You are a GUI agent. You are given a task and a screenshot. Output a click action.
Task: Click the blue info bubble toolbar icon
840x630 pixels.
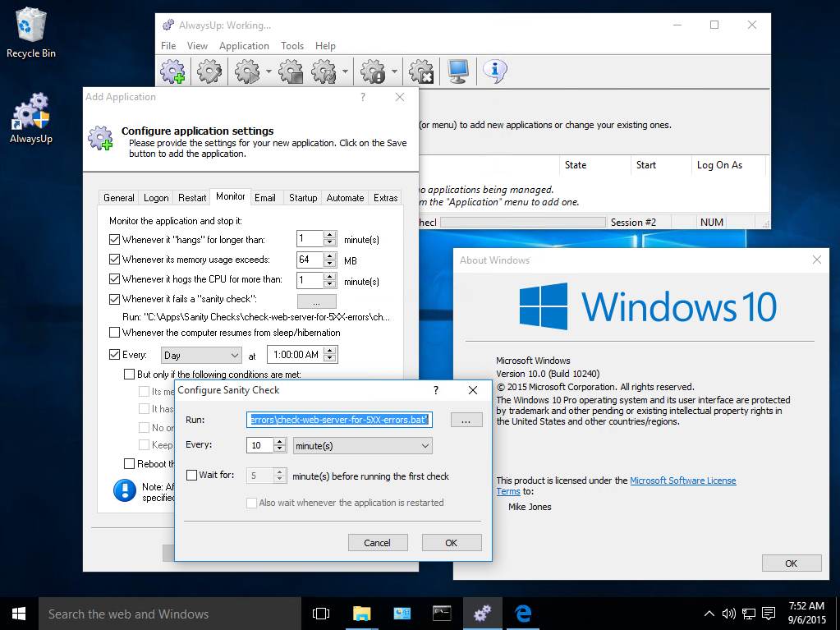495,70
